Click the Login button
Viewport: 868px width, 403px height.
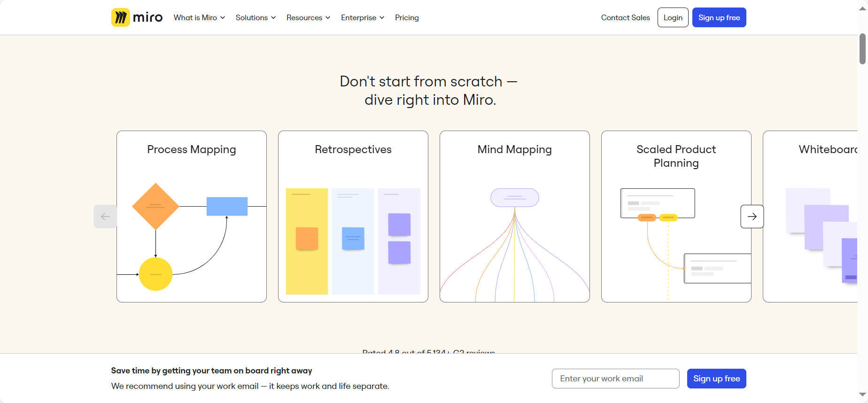tap(673, 17)
